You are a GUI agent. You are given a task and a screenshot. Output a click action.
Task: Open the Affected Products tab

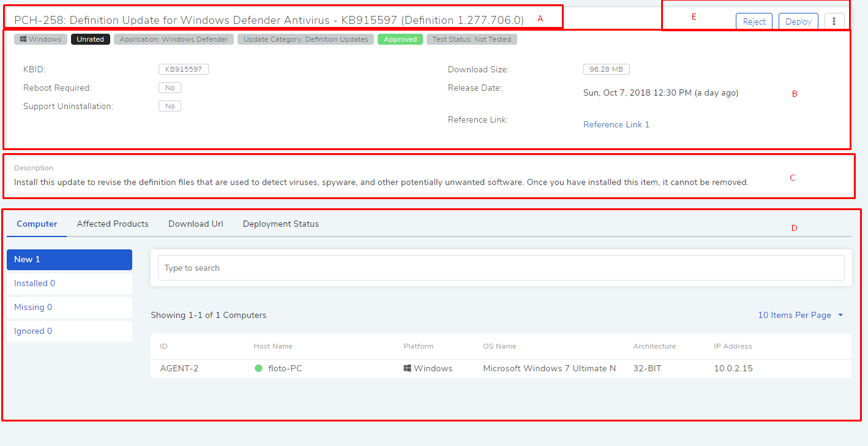(113, 224)
